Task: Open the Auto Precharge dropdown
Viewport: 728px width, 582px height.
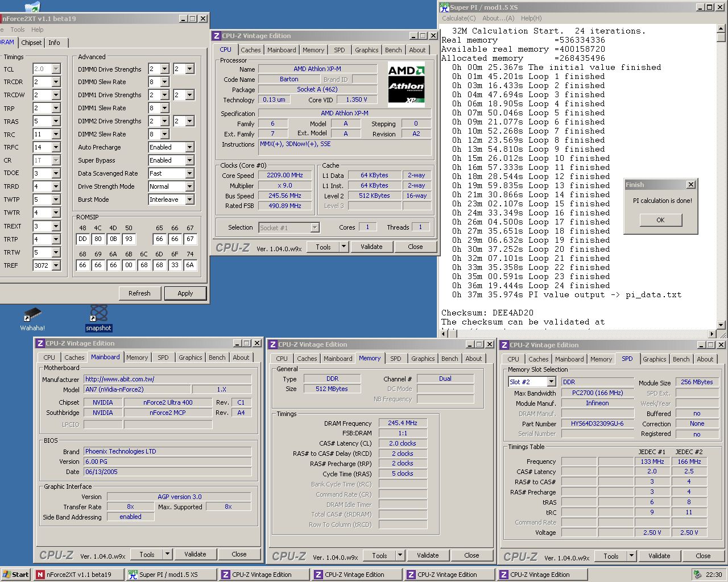Action: pyautogui.click(x=189, y=147)
